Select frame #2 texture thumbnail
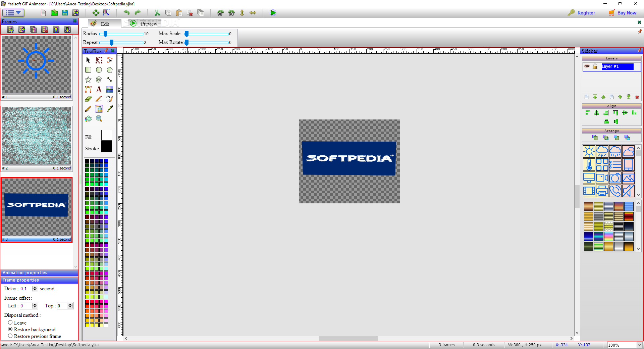This screenshot has height=349, width=644. [37, 136]
